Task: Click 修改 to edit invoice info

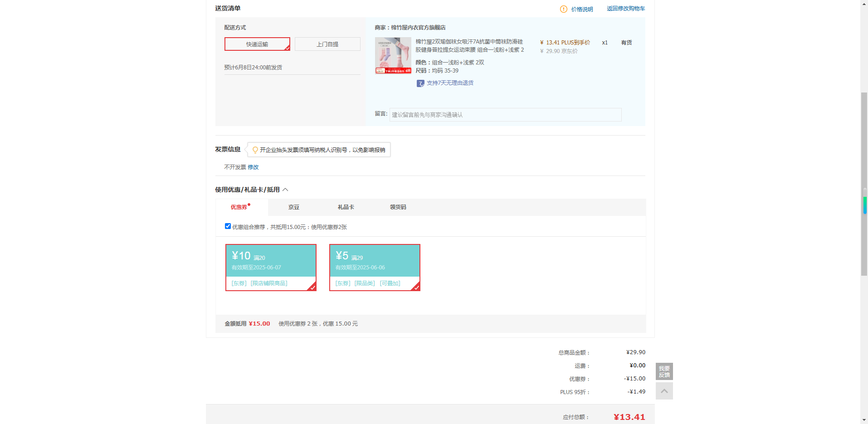Action: 253,167
